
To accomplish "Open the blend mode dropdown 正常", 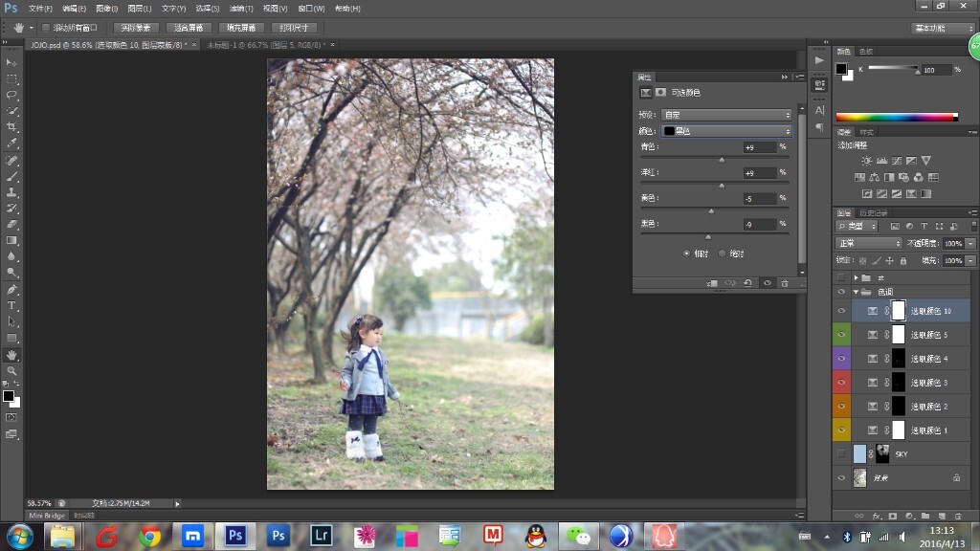I will [x=868, y=243].
